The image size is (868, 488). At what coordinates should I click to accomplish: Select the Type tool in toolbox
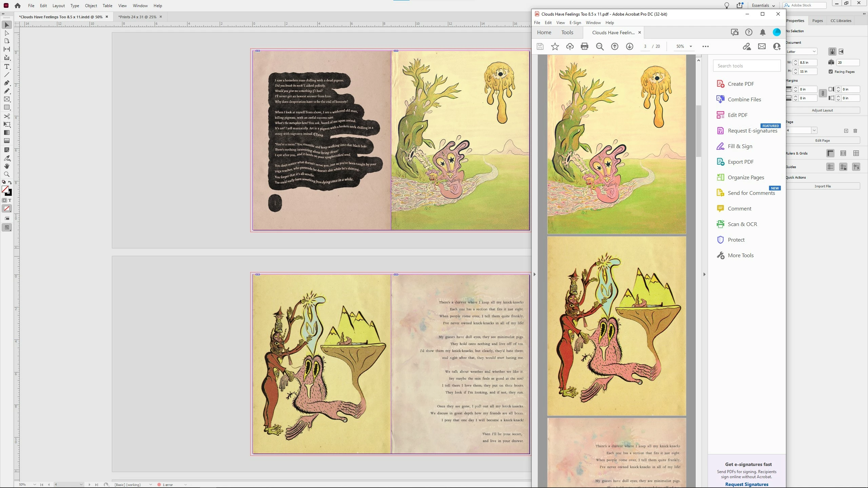6,66
